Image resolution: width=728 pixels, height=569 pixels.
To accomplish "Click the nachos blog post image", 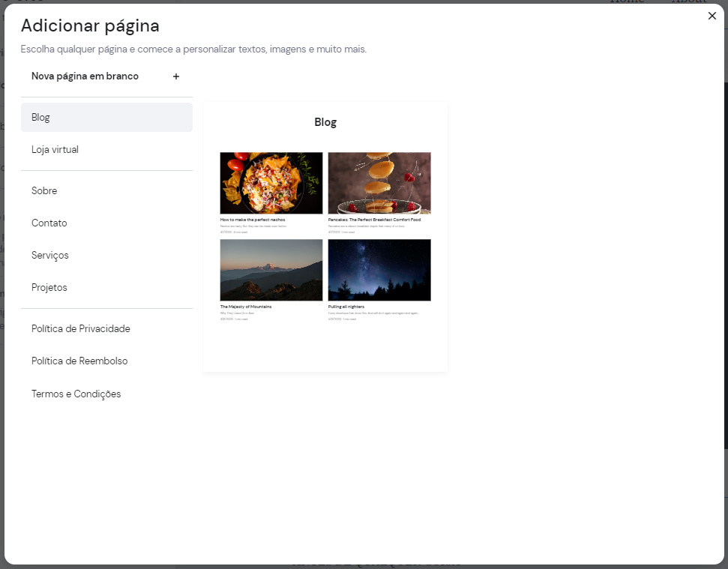I will (x=271, y=182).
